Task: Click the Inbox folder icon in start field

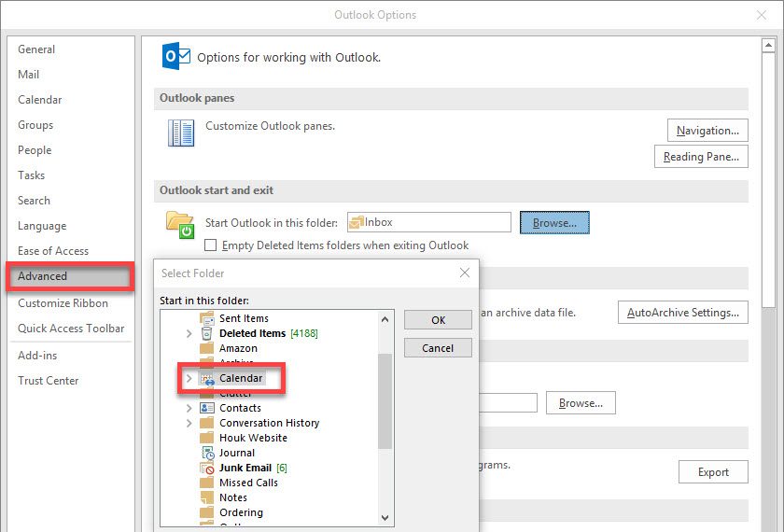Action: pos(356,222)
